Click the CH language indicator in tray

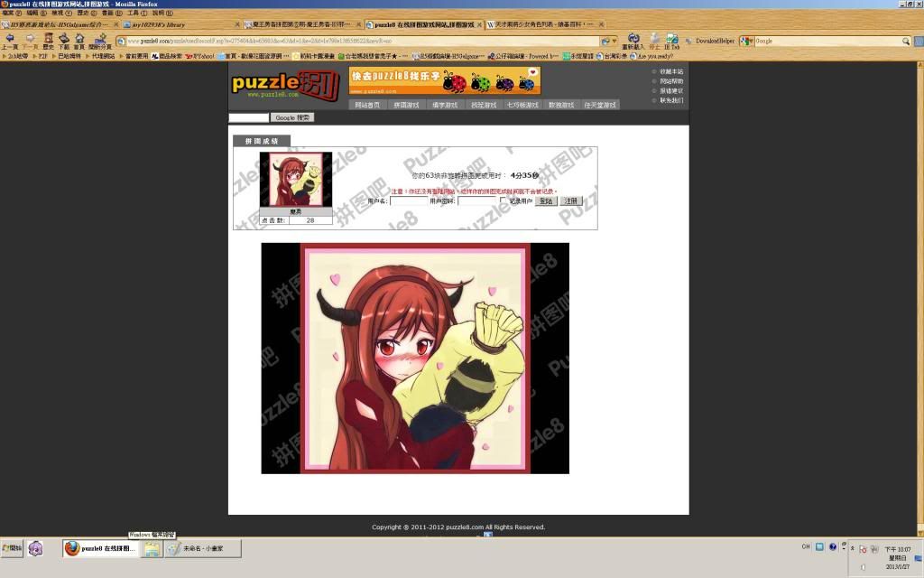806,546
